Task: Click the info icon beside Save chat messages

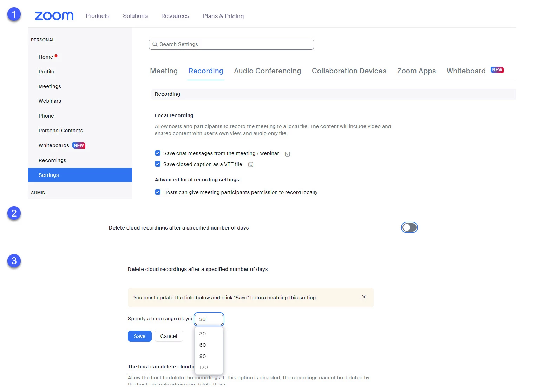Action: (287, 154)
